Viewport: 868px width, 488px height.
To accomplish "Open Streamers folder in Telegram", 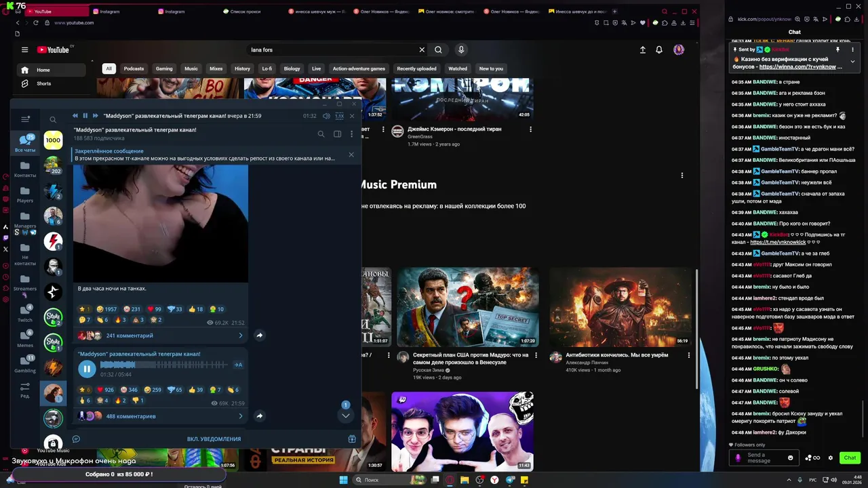I will 25,283.
